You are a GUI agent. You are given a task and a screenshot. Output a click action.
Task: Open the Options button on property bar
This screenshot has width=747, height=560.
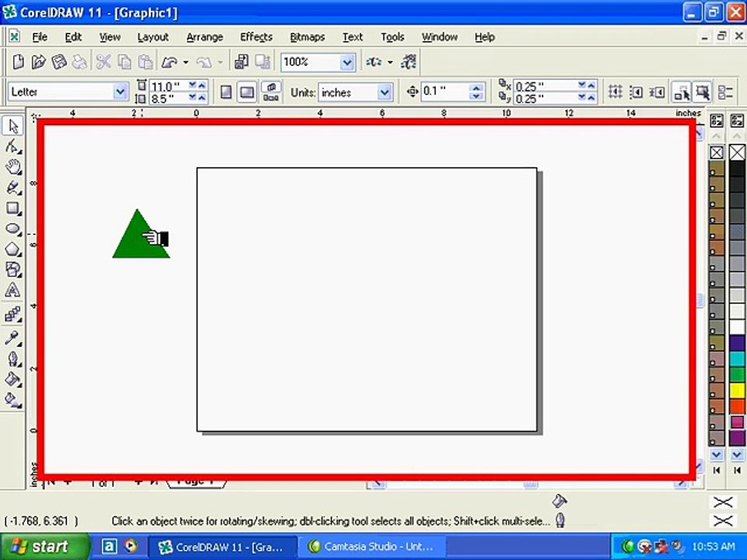pyautogui.click(x=725, y=92)
